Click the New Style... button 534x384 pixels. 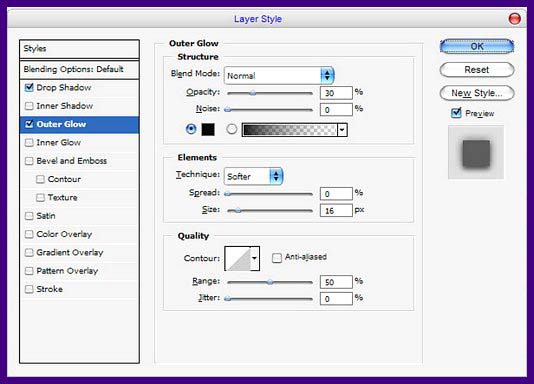[x=477, y=93]
